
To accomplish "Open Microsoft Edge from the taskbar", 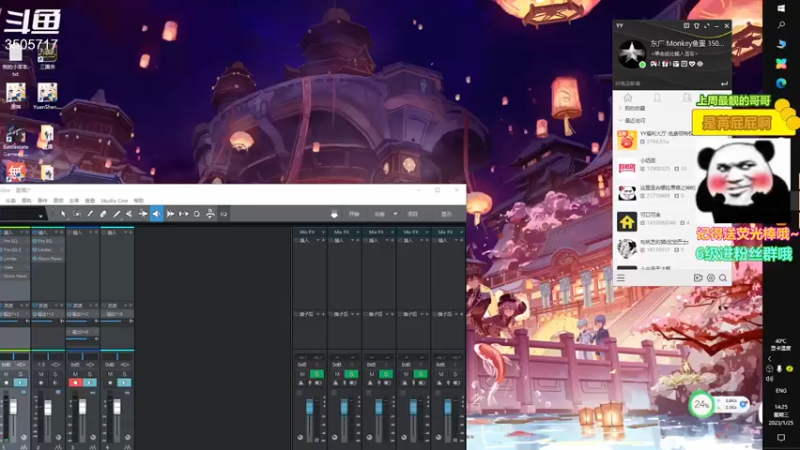I will (781, 83).
